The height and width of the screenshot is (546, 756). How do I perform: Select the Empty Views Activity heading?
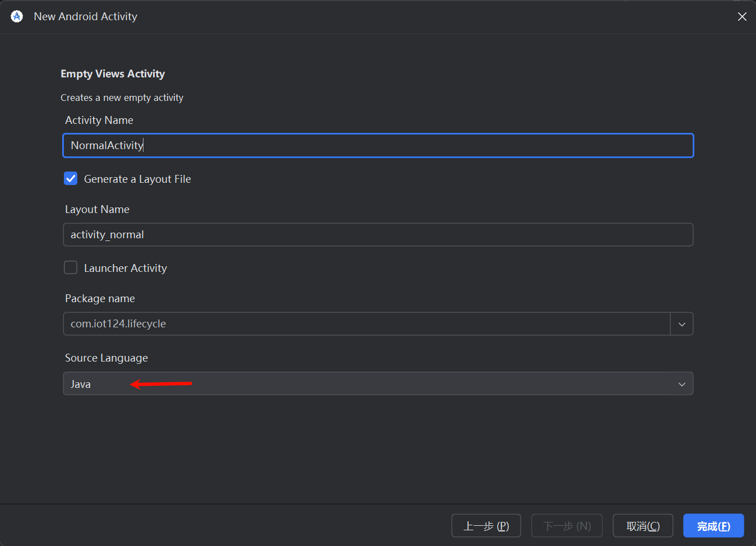coord(112,73)
